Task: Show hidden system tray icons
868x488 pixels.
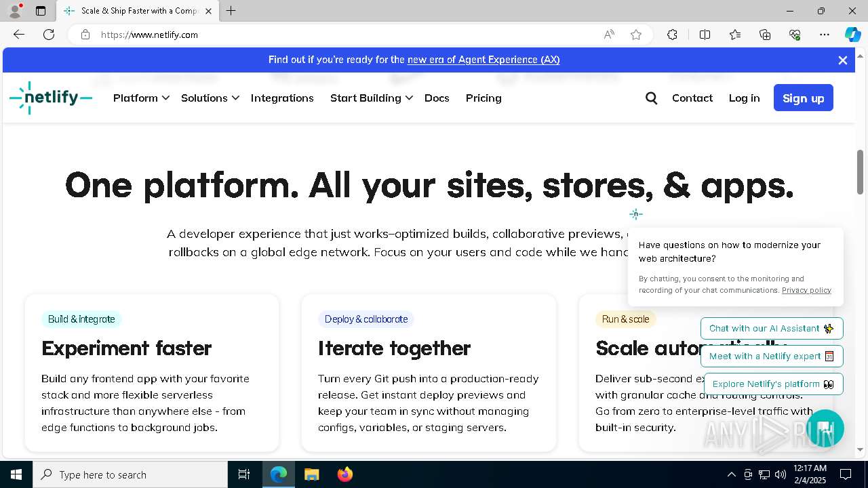Action: click(x=731, y=474)
